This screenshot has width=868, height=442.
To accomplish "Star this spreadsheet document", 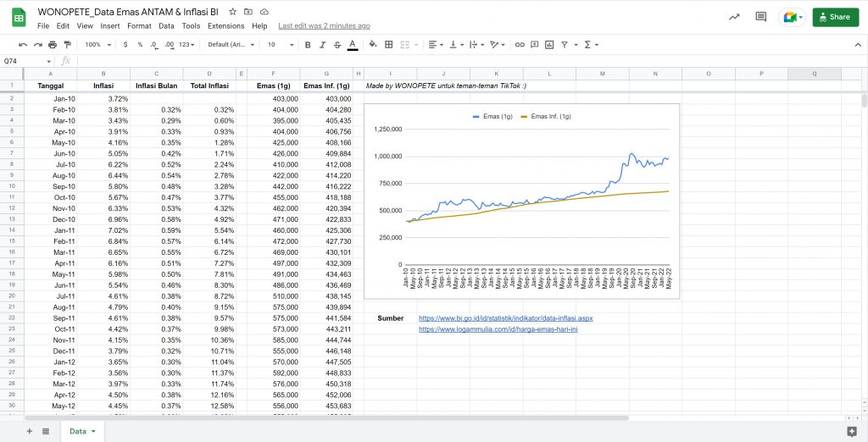I will coord(232,12).
